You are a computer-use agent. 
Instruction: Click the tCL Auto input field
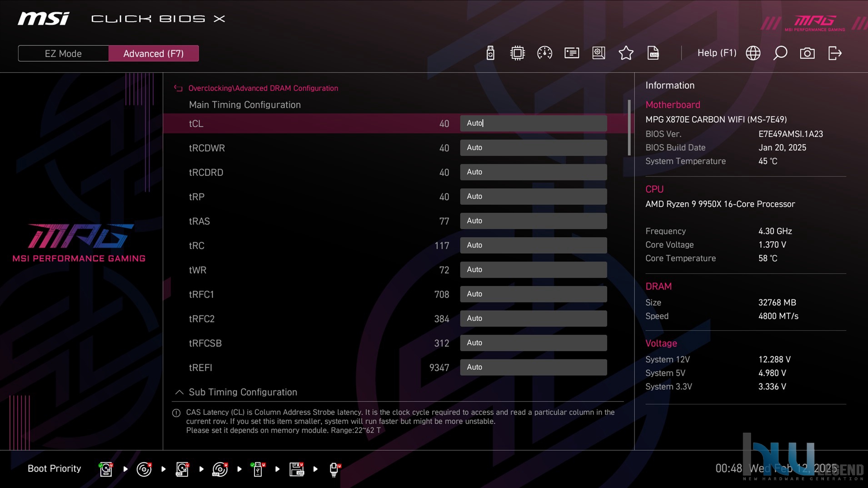[534, 123]
